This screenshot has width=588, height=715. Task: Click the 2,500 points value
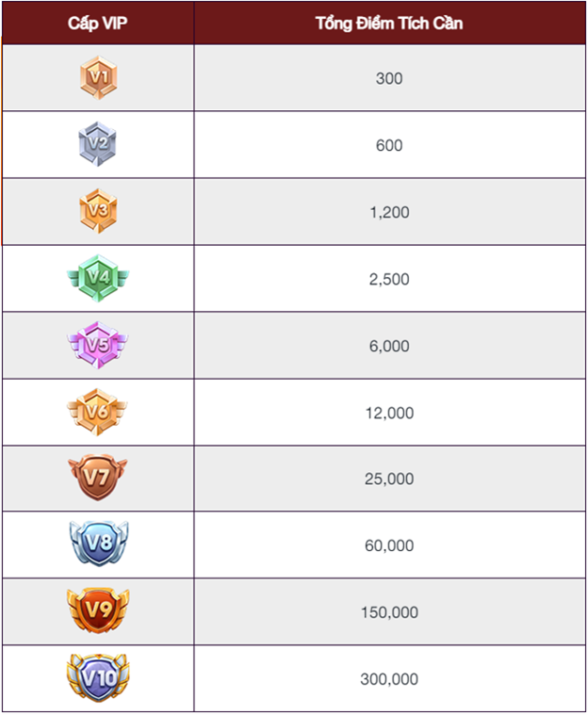[x=389, y=279]
